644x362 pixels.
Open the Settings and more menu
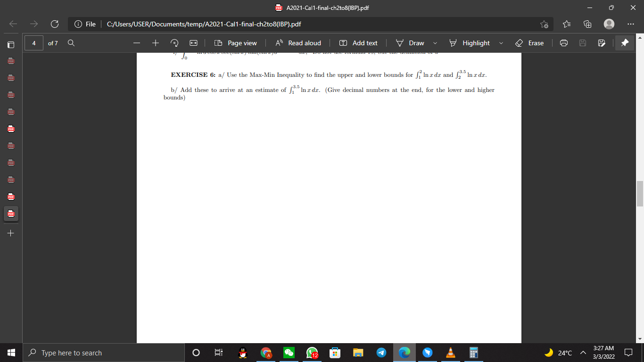pos(631,24)
